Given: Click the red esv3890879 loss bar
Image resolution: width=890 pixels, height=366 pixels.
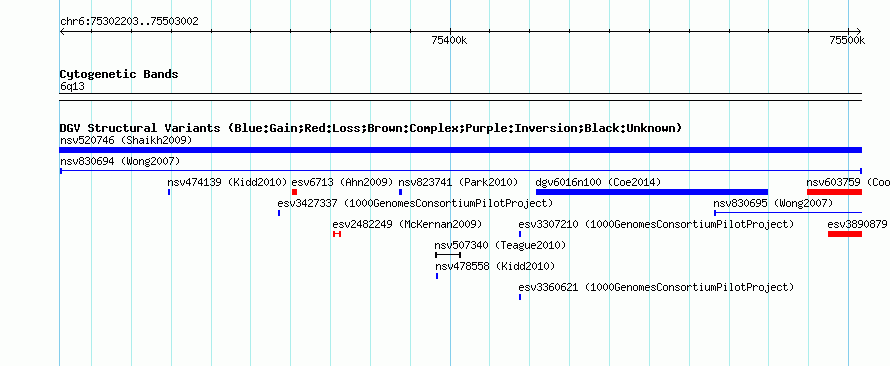Looking at the screenshot, I should tap(845, 234).
